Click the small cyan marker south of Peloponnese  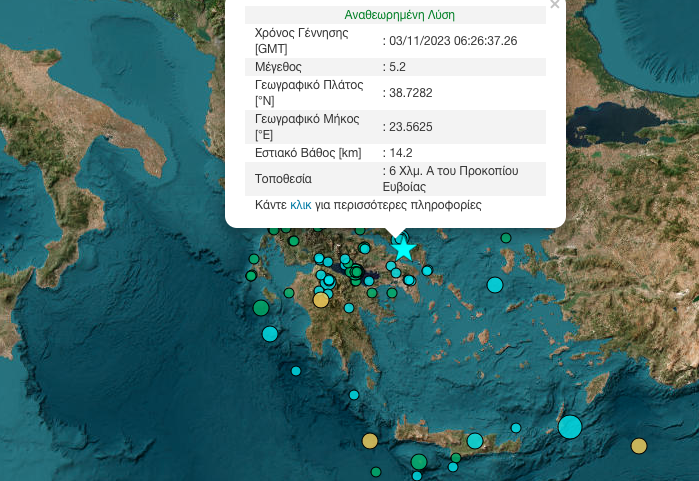354,394
